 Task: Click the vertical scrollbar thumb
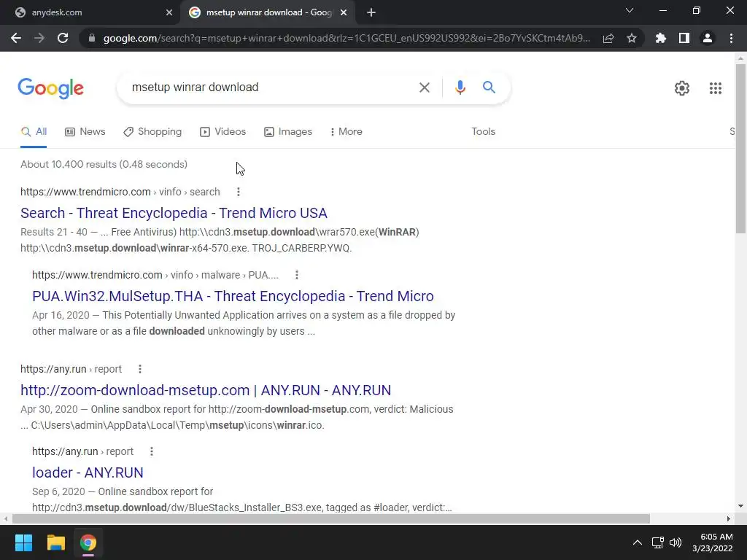[x=740, y=149]
